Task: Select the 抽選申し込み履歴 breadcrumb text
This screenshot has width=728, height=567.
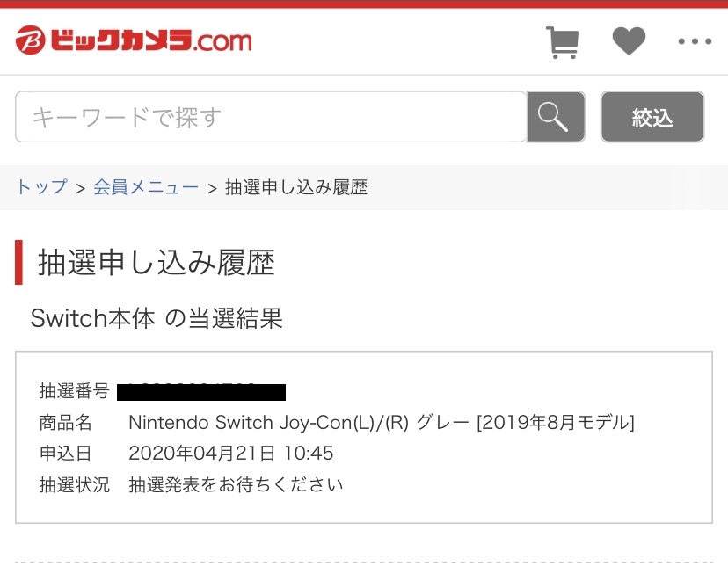Action: pyautogui.click(x=296, y=187)
